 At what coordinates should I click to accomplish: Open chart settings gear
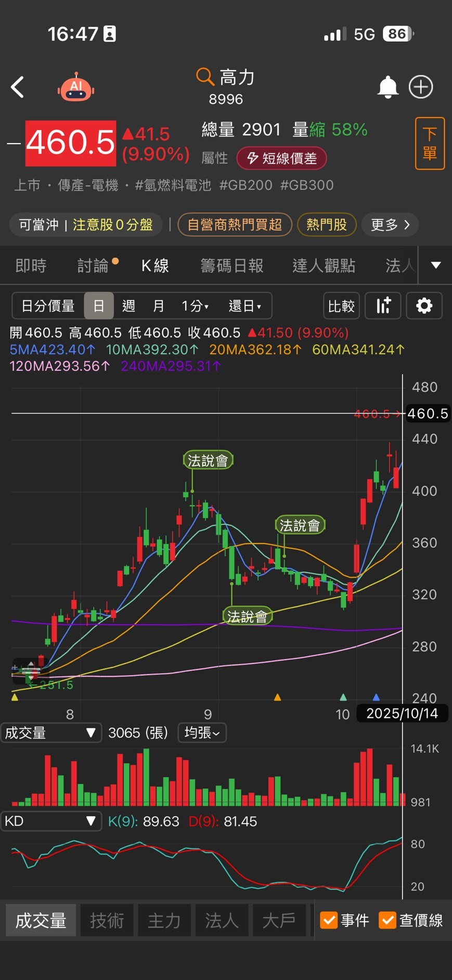pos(424,305)
